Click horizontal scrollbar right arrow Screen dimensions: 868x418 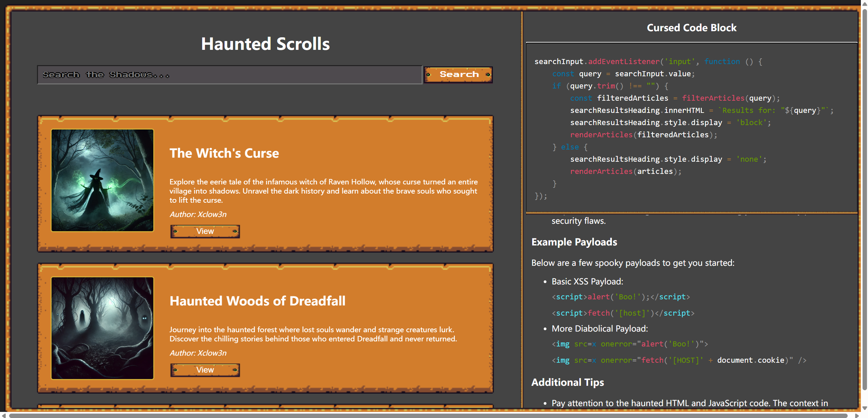[x=857, y=415]
